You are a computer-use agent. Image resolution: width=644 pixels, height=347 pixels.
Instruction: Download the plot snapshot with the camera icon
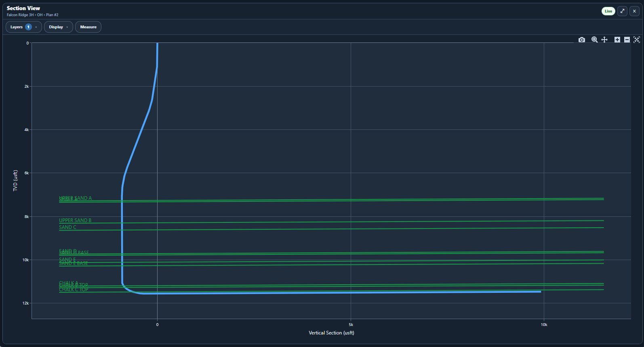tap(582, 40)
